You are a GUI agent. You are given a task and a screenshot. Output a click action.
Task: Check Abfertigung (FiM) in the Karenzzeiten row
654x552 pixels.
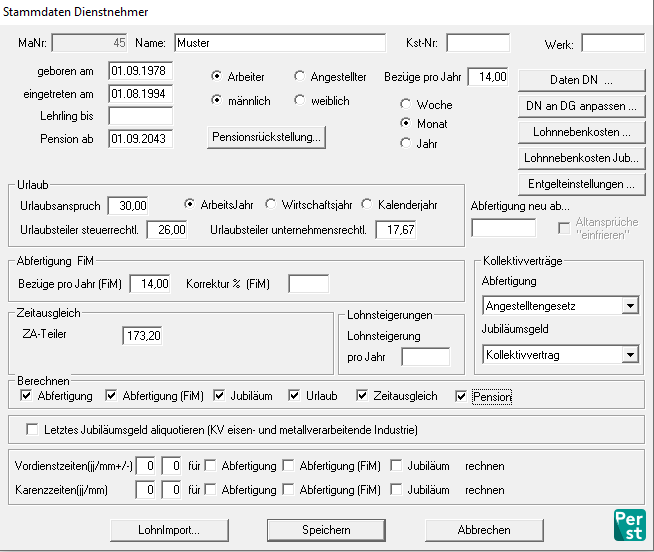[288, 489]
